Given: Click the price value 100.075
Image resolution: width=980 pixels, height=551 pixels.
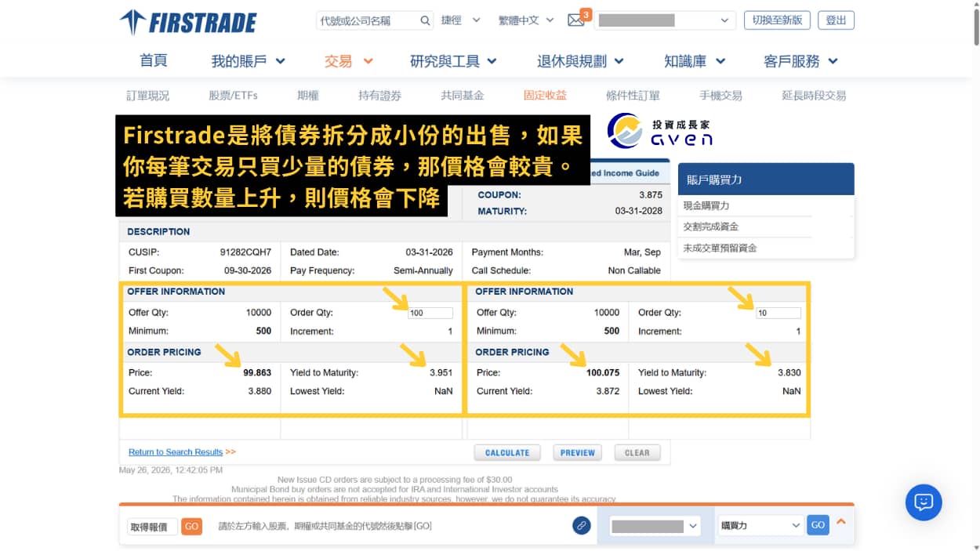Looking at the screenshot, I should tap(603, 373).
